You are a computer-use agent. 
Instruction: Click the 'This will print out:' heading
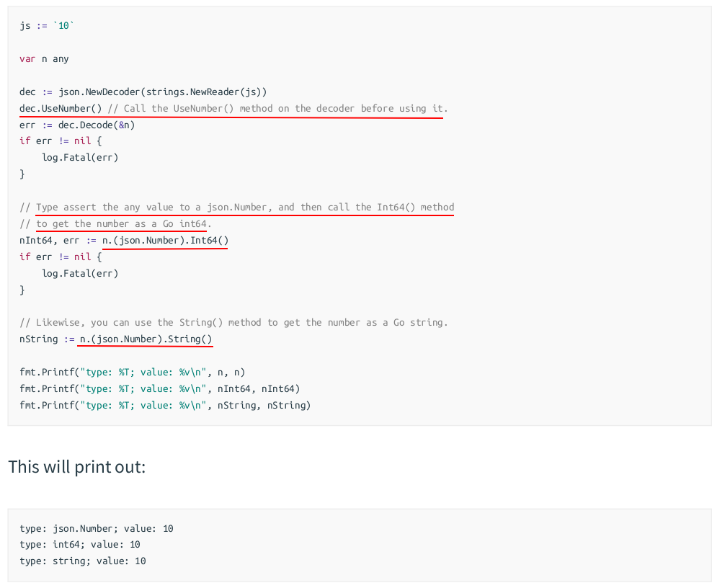click(77, 467)
